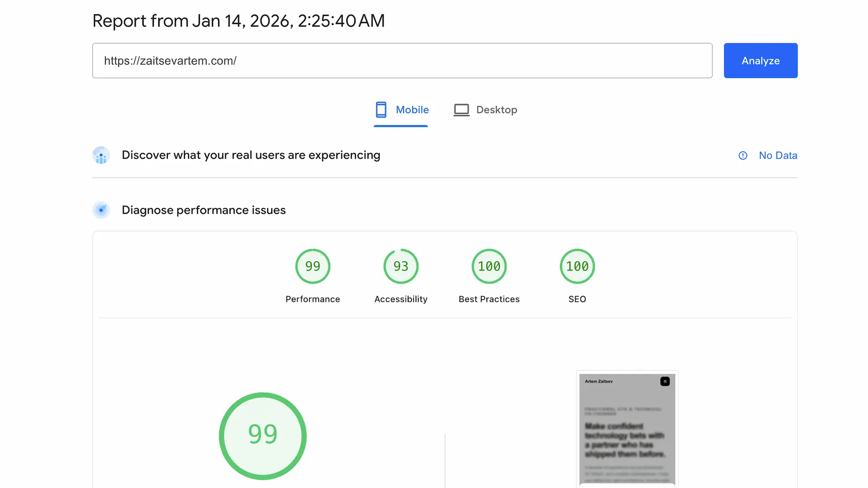This screenshot has width=868, height=488.
Task: Click the Analyze button
Action: 760,60
